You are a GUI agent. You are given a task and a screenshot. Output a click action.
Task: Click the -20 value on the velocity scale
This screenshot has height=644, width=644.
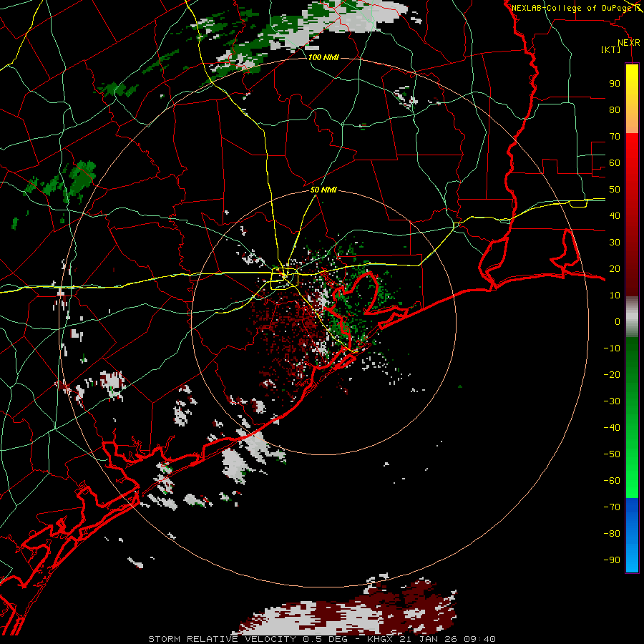tap(612, 374)
